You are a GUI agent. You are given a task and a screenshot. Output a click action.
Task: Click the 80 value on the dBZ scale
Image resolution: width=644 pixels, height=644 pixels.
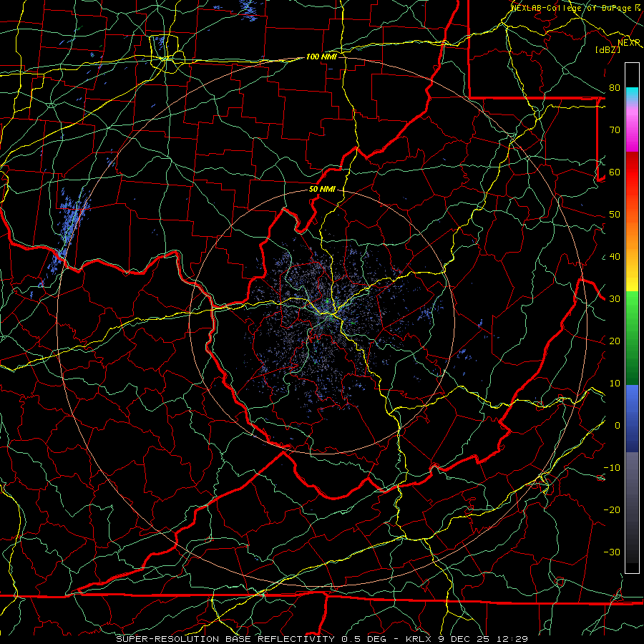pos(615,88)
